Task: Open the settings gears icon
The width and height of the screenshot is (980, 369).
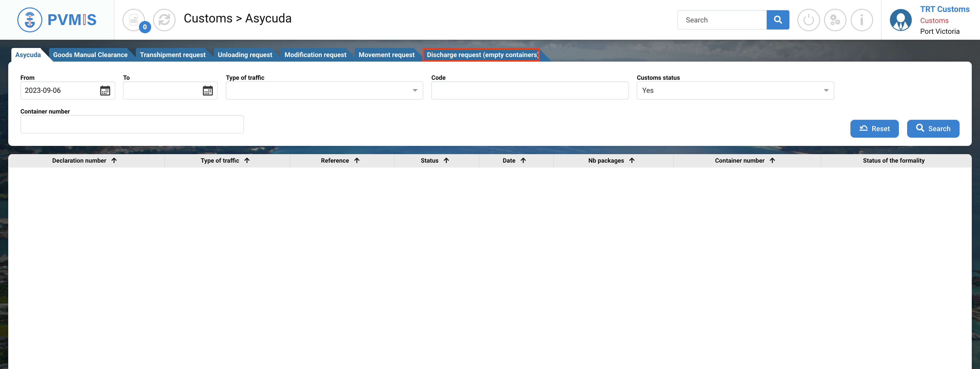Action: click(835, 20)
